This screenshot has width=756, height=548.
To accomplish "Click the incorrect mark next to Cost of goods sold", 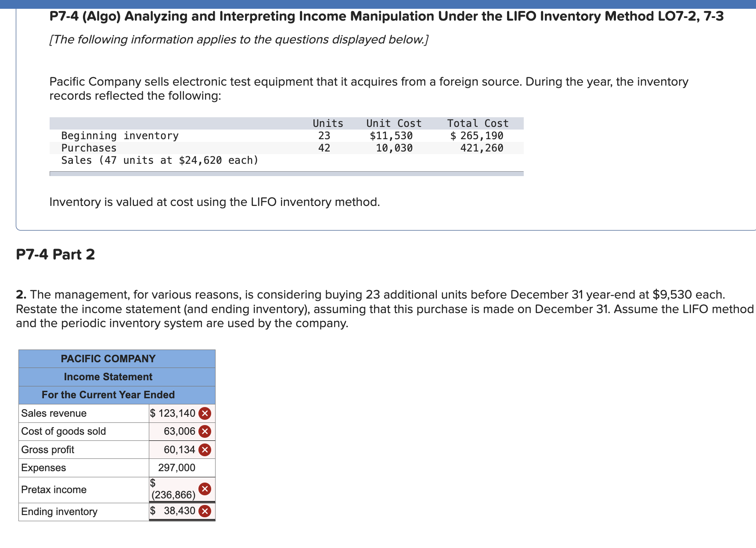I will 205,432.
